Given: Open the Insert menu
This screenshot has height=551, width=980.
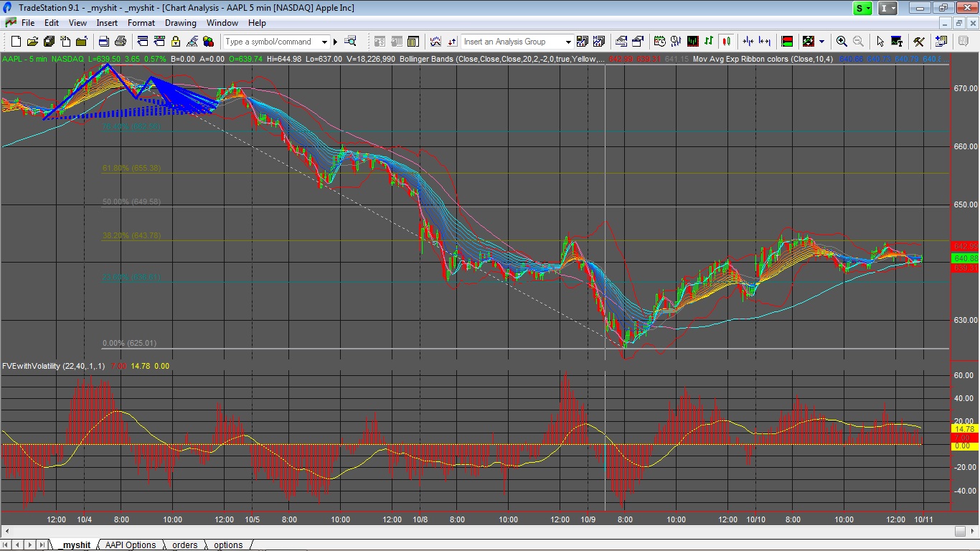Looking at the screenshot, I should [107, 23].
